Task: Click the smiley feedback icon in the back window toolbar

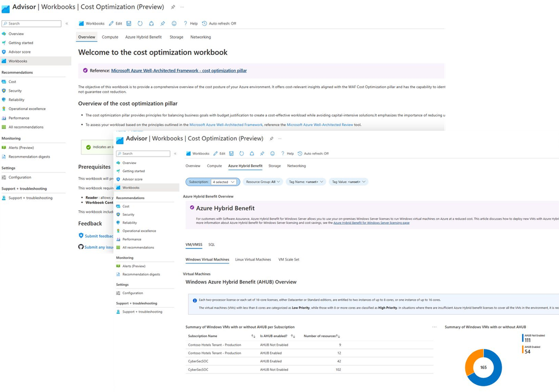Action: point(174,23)
